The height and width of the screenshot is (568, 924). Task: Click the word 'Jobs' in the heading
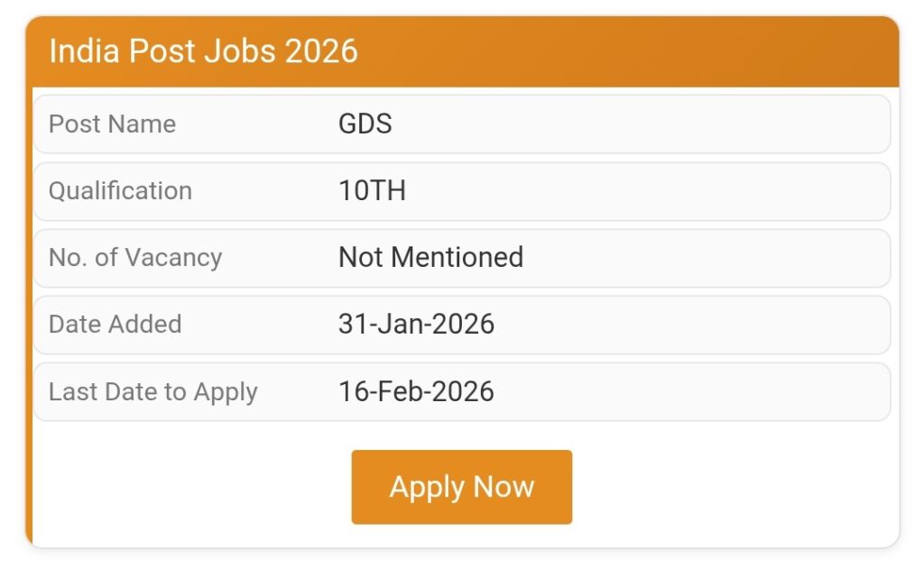click(235, 50)
